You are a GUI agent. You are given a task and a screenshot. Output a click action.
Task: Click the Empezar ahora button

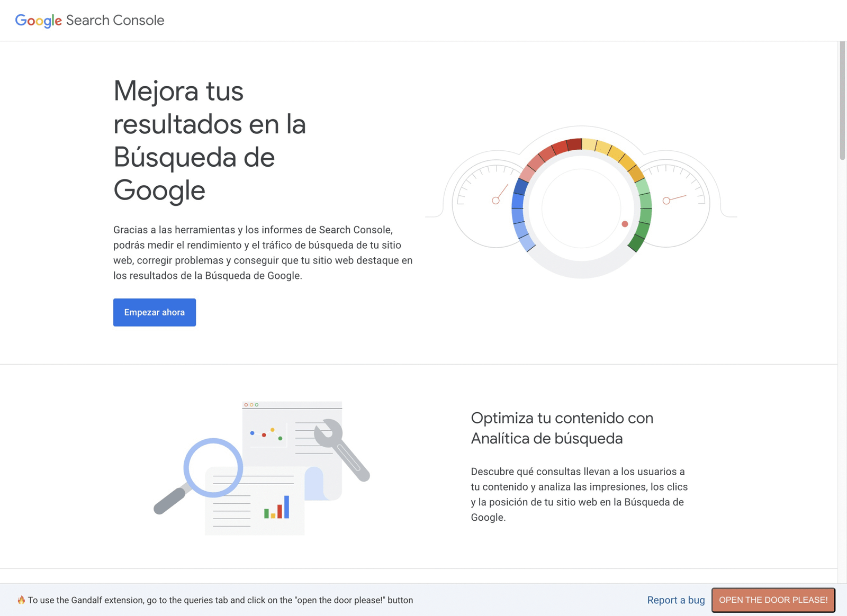tap(155, 312)
